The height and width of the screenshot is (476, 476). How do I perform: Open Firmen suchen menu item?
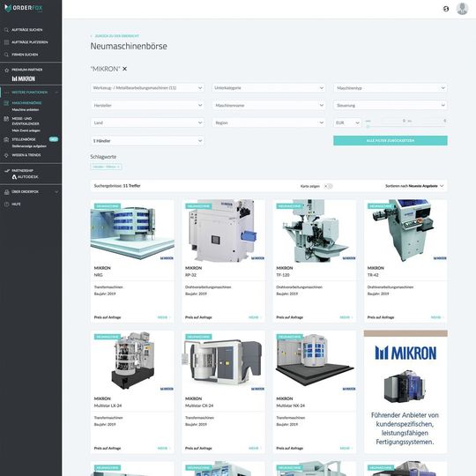click(25, 55)
